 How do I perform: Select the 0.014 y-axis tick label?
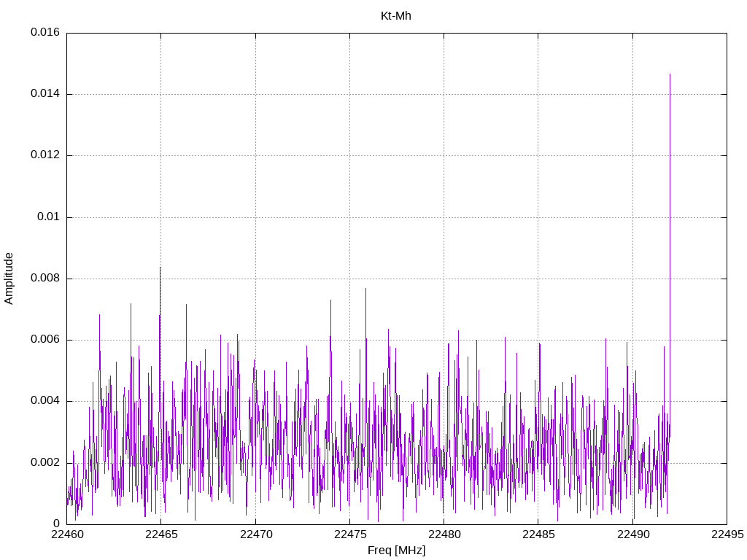pyautogui.click(x=45, y=94)
